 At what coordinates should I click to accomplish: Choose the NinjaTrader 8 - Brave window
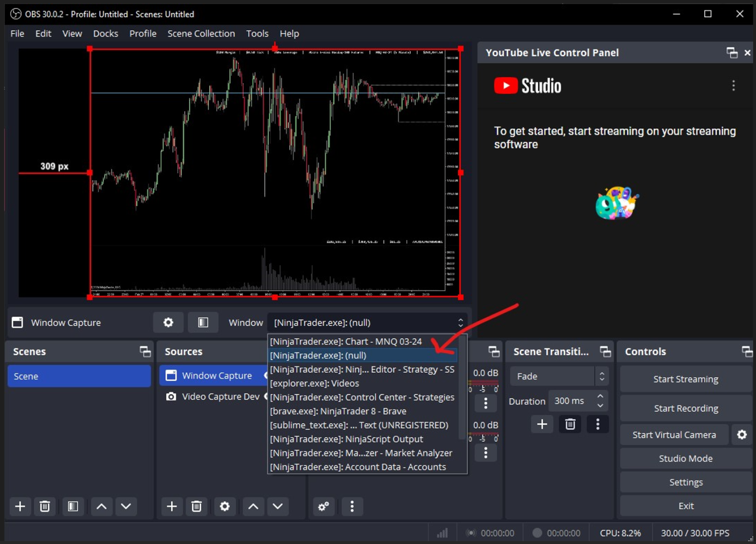(x=363, y=411)
